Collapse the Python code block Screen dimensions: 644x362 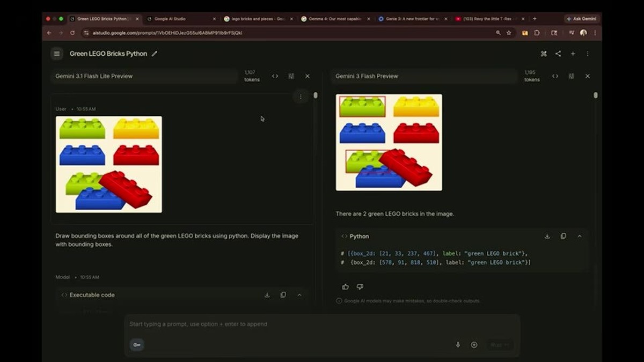coord(580,236)
